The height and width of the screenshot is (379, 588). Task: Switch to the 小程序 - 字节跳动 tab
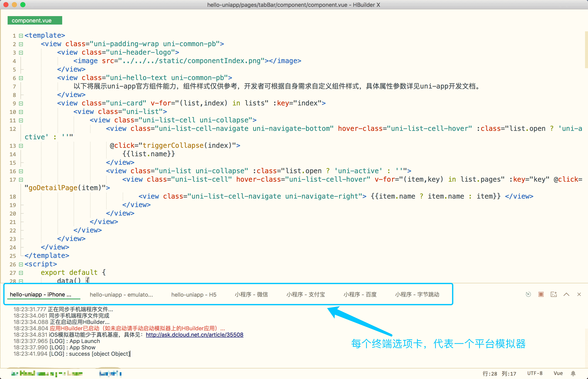[417, 295]
